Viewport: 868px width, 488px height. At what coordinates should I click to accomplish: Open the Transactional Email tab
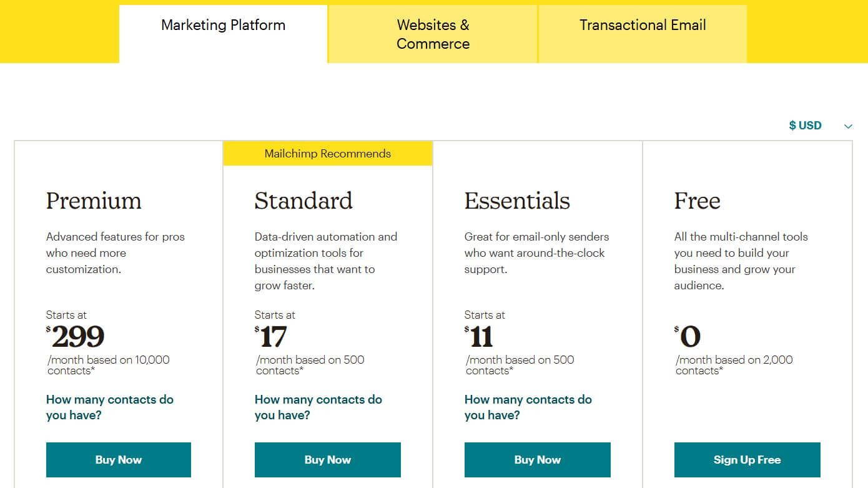click(642, 25)
